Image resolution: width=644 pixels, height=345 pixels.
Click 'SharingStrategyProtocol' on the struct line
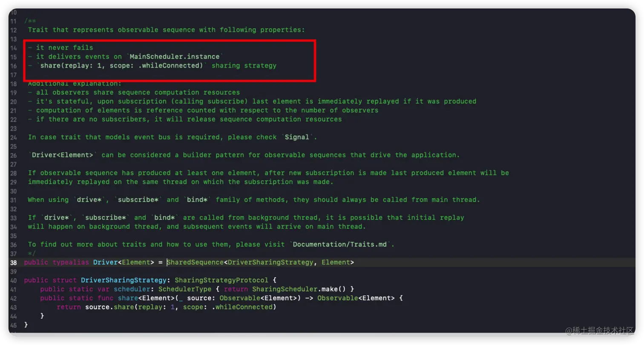click(x=221, y=280)
